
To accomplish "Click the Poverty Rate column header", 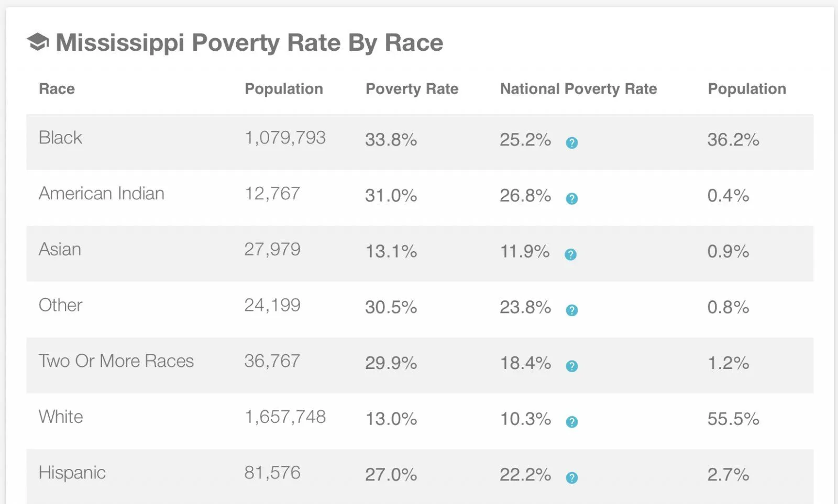I will 412,89.
